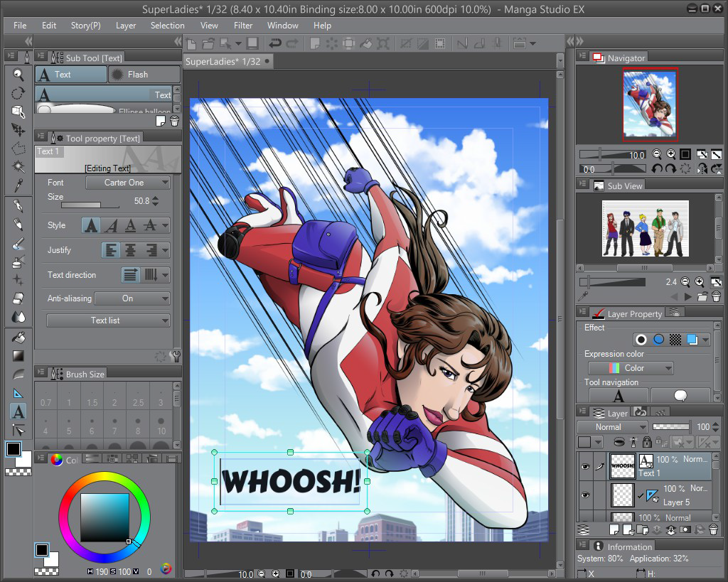728x582 pixels.
Task: Click rotate left icon in Navigator
Action: [656, 169]
